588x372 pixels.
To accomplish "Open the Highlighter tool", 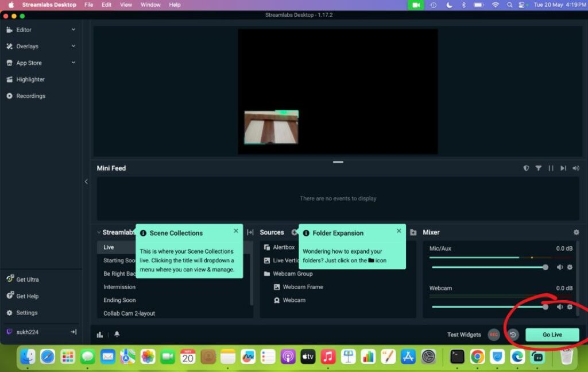I will [x=30, y=79].
